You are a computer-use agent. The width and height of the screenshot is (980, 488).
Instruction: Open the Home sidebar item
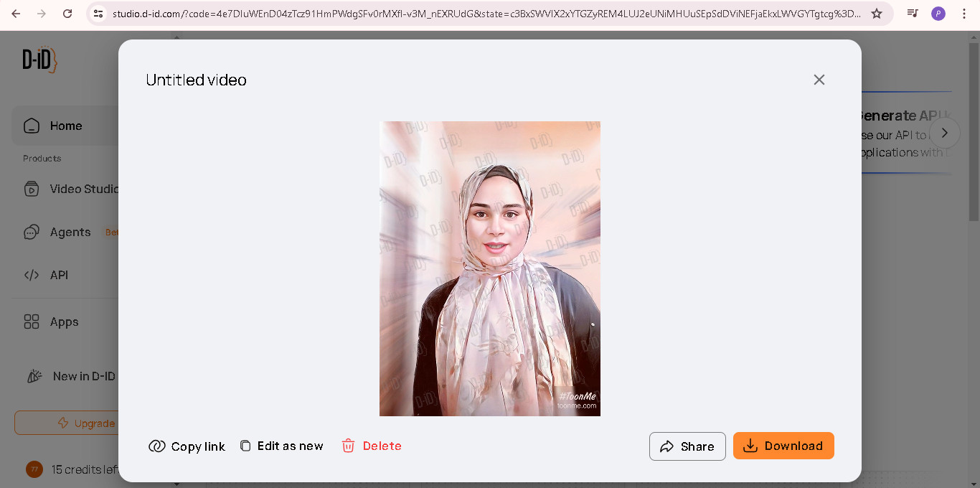point(65,126)
